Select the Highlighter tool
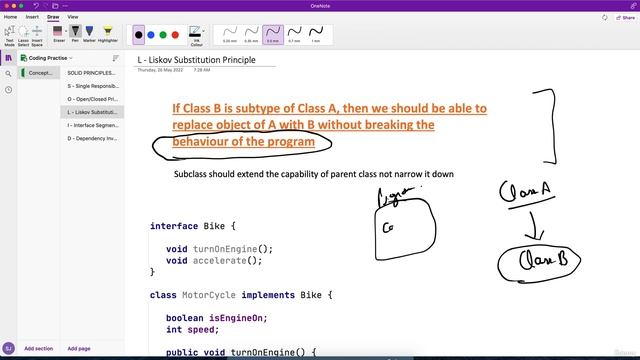640x360 pixels. (x=108, y=34)
